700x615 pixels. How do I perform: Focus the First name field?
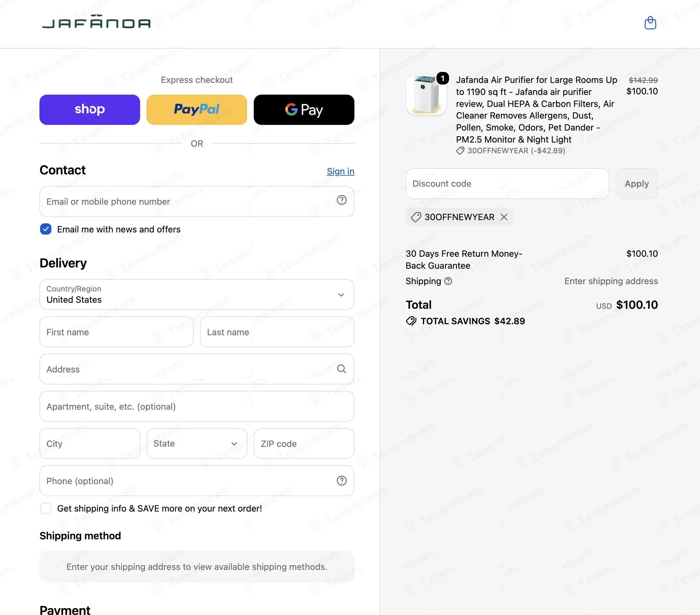(116, 332)
